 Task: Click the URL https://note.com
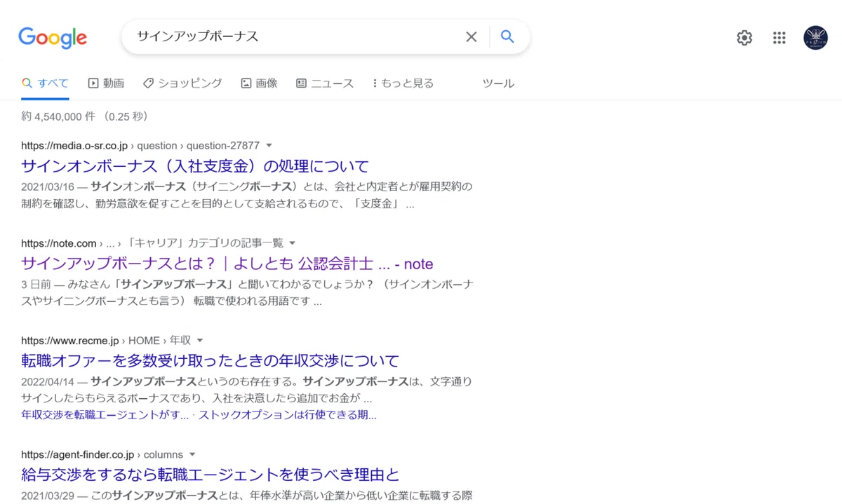[x=58, y=243]
